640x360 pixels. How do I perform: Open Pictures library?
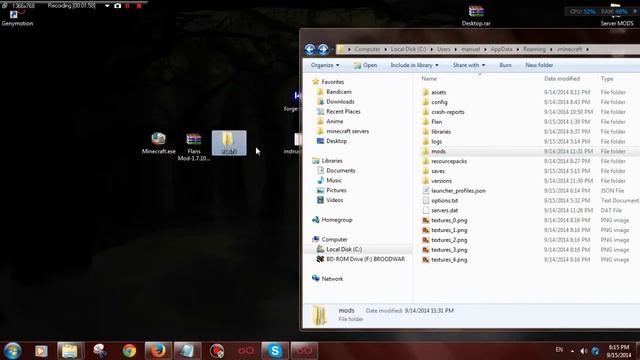[332, 190]
